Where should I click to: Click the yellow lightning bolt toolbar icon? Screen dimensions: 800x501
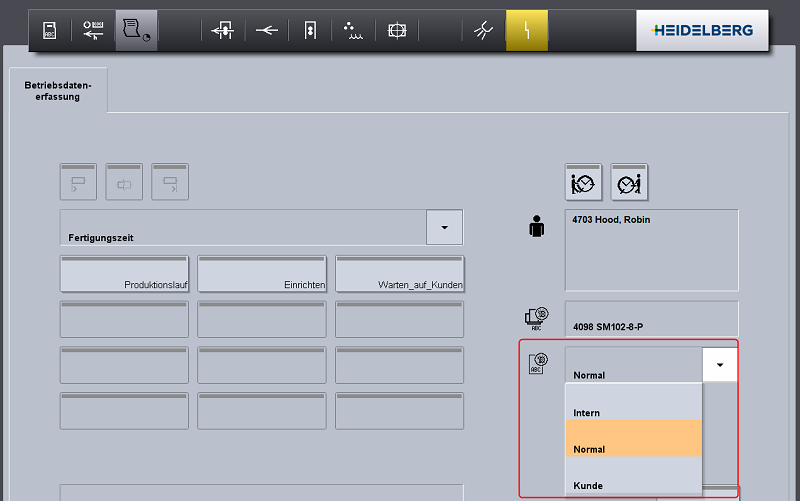coord(526,30)
